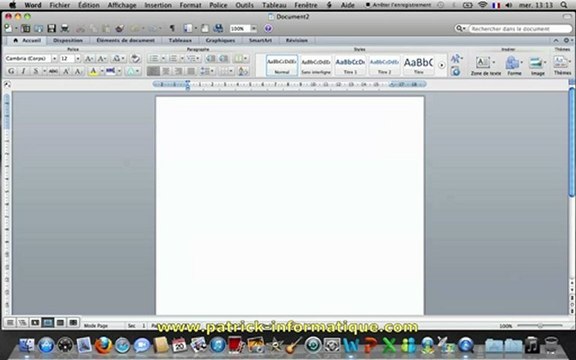Collapse the ribbon with the caret icon
The height and width of the screenshot is (360, 576).
pos(556,40)
